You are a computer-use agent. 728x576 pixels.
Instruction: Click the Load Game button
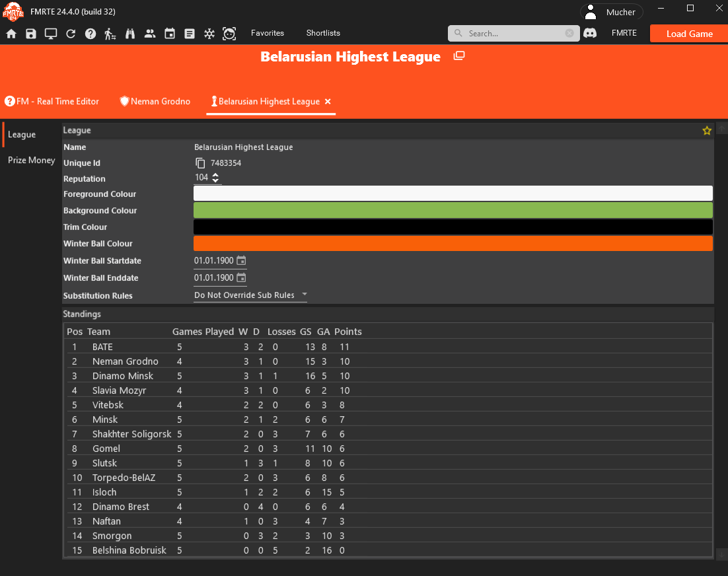689,34
